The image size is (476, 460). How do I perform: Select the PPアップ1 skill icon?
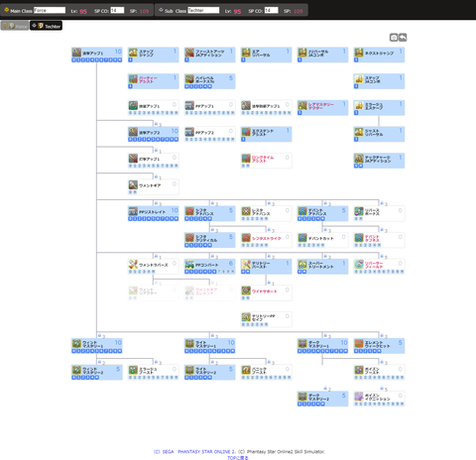click(x=189, y=105)
